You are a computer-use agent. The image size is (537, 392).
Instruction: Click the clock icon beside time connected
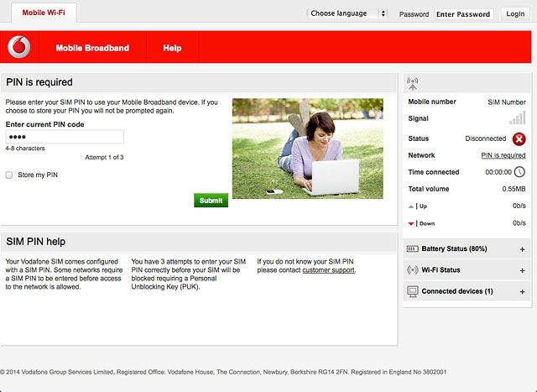[x=519, y=172]
